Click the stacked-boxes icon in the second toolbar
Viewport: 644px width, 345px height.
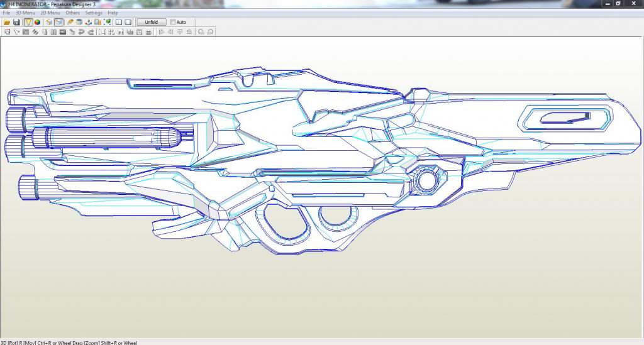(130, 32)
